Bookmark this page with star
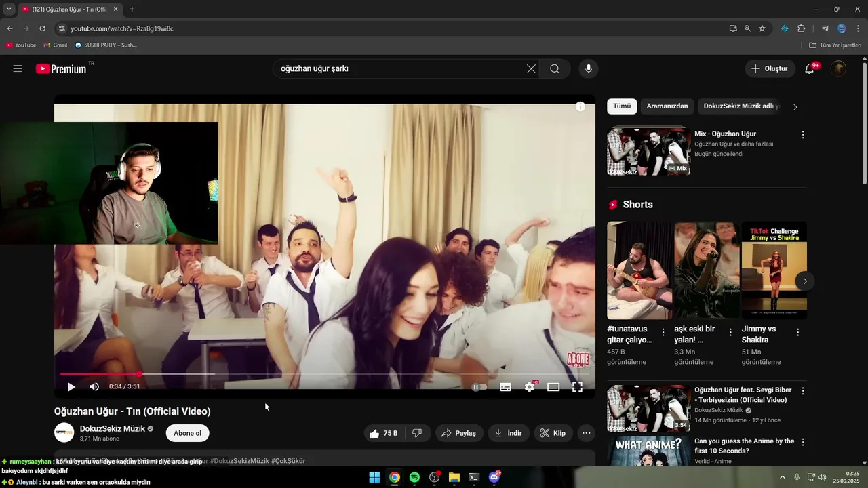 click(x=762, y=28)
